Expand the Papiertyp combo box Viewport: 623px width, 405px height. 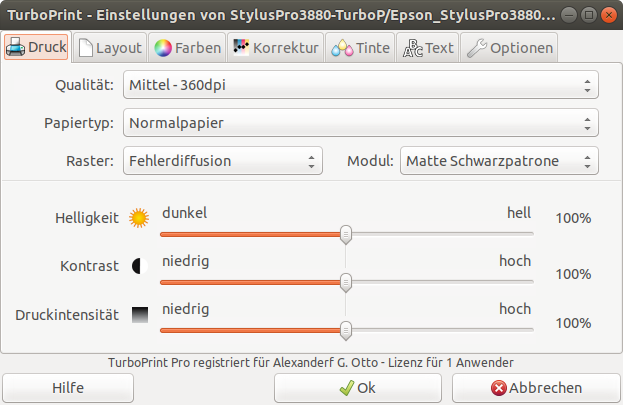[x=360, y=124]
